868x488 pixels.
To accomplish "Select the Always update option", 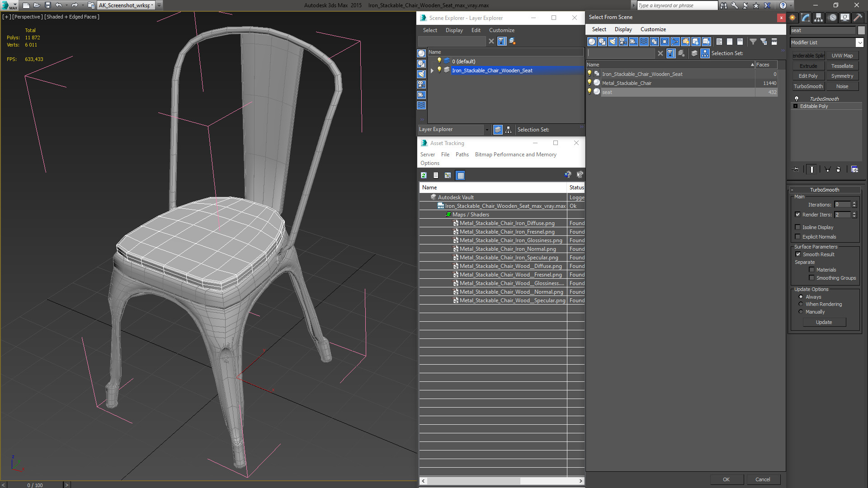I will click(x=801, y=297).
